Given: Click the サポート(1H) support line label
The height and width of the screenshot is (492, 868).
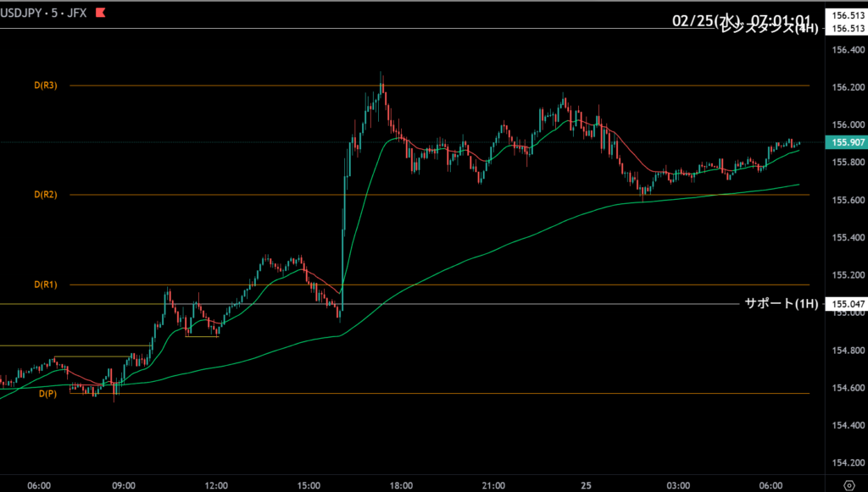Looking at the screenshot, I should pos(781,303).
